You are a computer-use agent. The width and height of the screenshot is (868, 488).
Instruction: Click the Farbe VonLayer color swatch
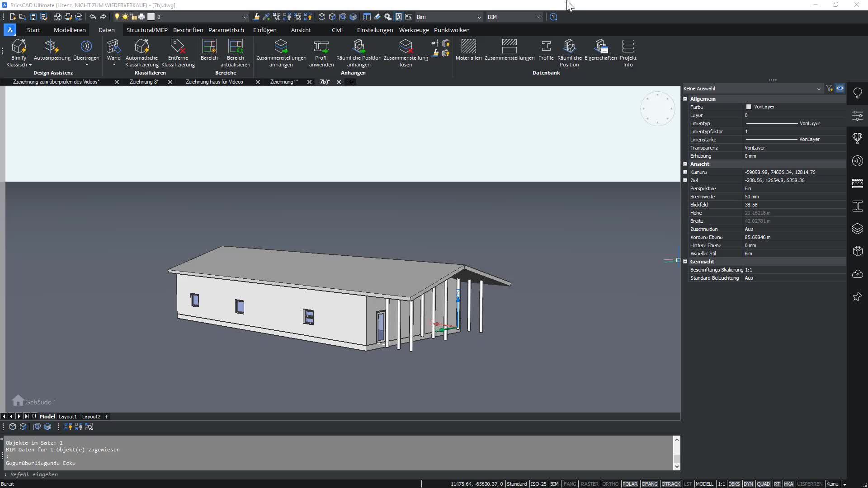coord(749,107)
